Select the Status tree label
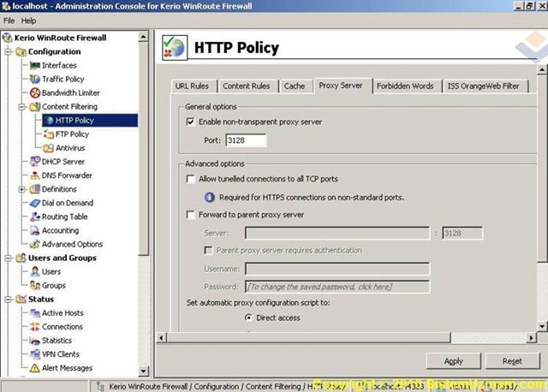 [41, 300]
